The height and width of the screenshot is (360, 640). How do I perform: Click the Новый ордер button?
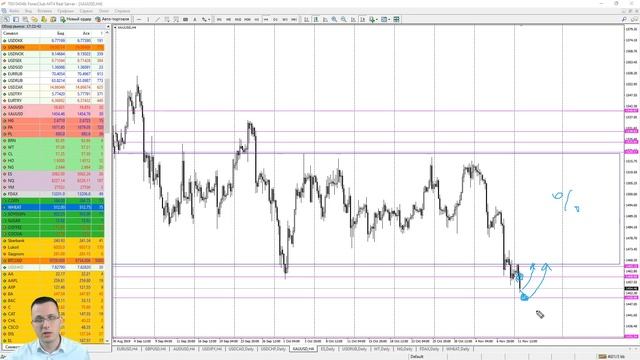(76, 19)
